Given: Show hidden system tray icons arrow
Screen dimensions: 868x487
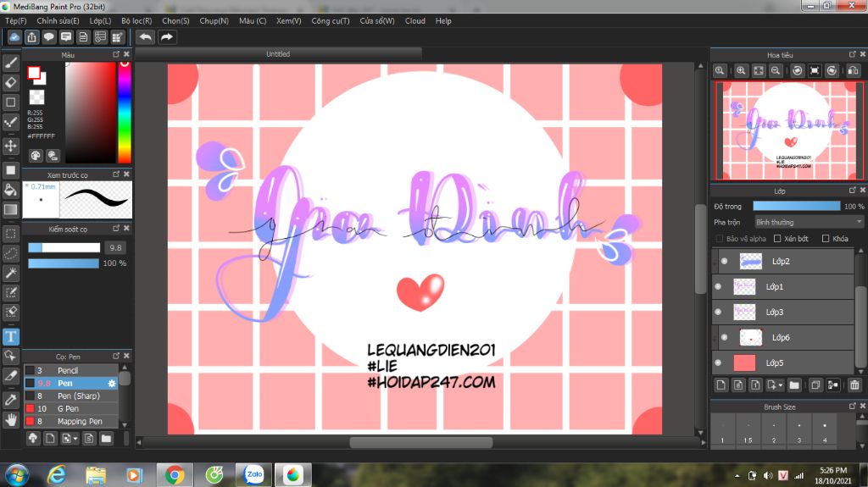Looking at the screenshot, I should 737,475.
